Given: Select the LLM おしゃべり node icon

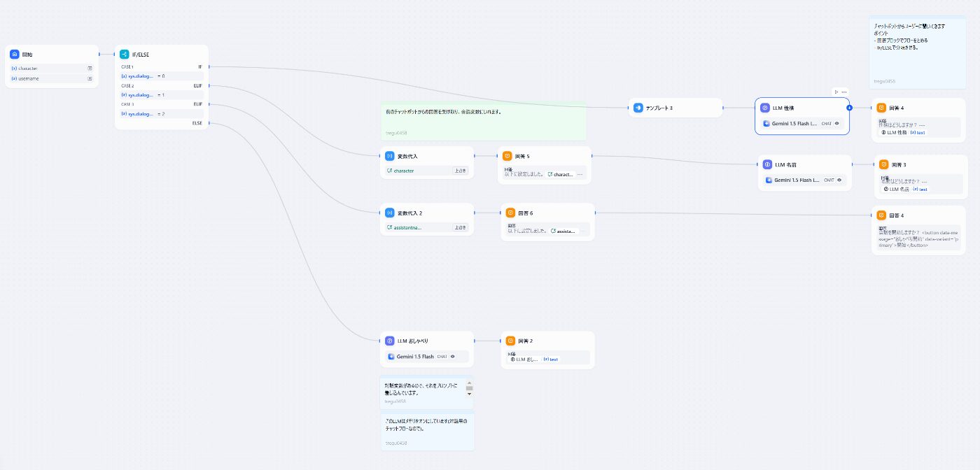Looking at the screenshot, I should [x=389, y=341].
